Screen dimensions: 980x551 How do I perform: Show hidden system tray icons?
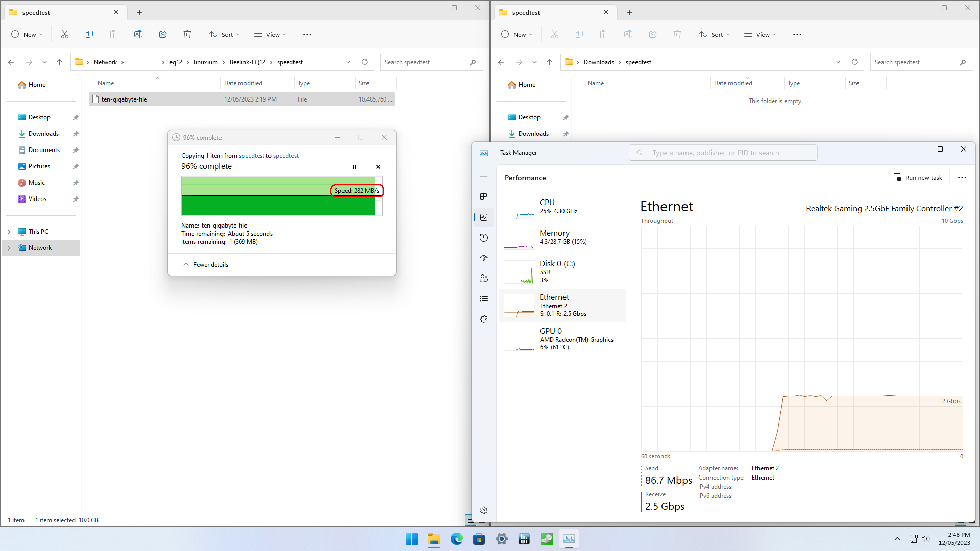[x=897, y=539]
